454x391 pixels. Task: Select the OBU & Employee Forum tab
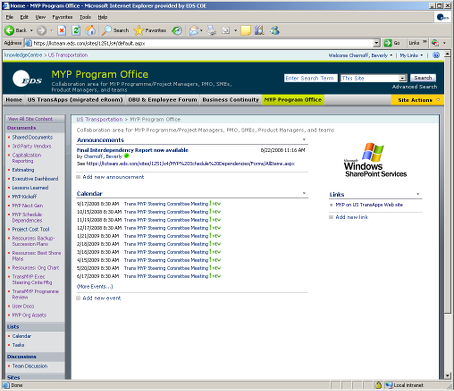tap(163, 100)
